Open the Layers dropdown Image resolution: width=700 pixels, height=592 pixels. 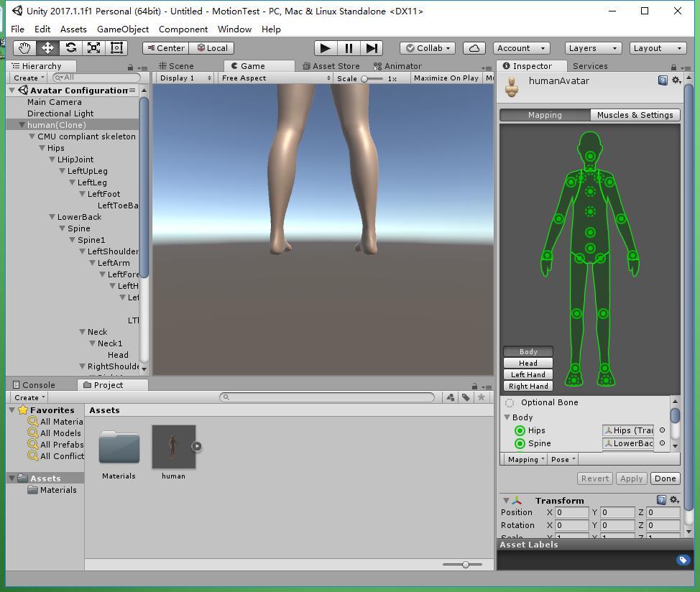click(594, 48)
